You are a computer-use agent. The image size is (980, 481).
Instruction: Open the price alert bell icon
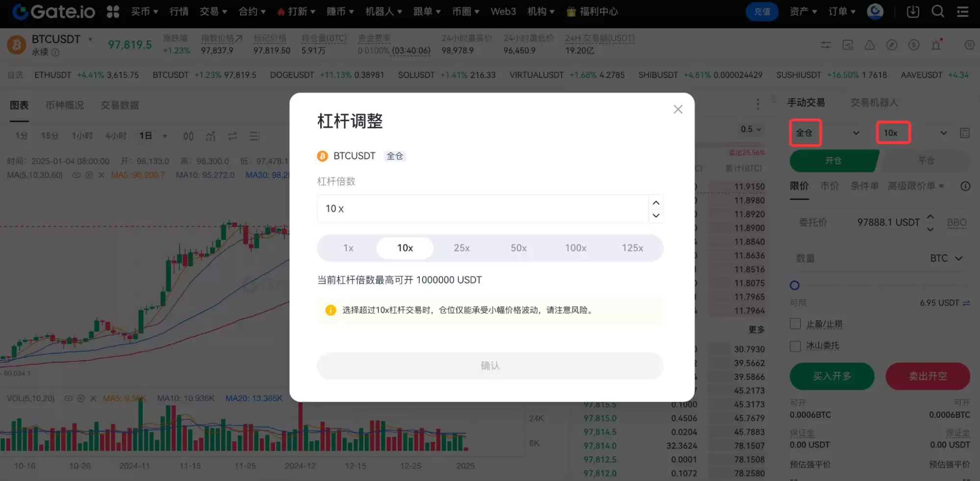click(x=936, y=45)
